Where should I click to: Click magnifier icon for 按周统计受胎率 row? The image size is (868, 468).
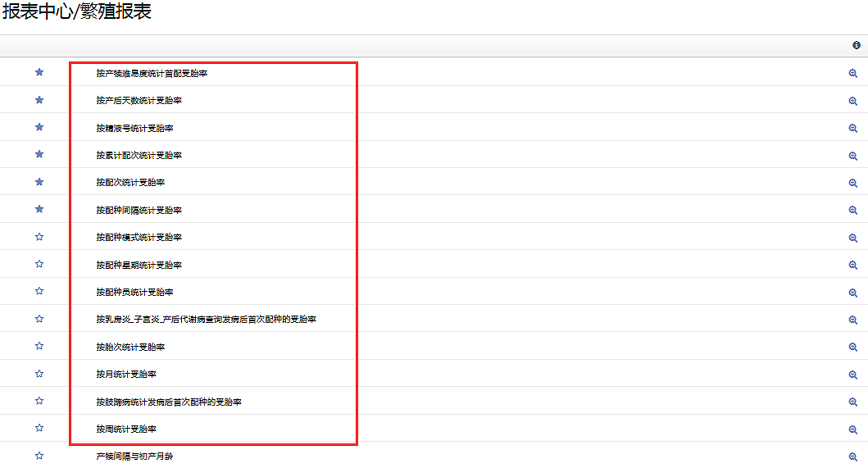point(853,429)
